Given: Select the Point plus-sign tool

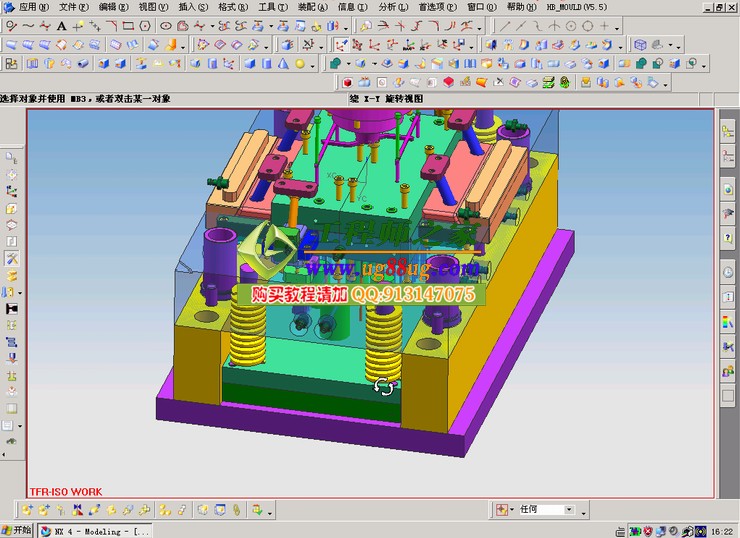Looking at the screenshot, I should tap(606, 25).
